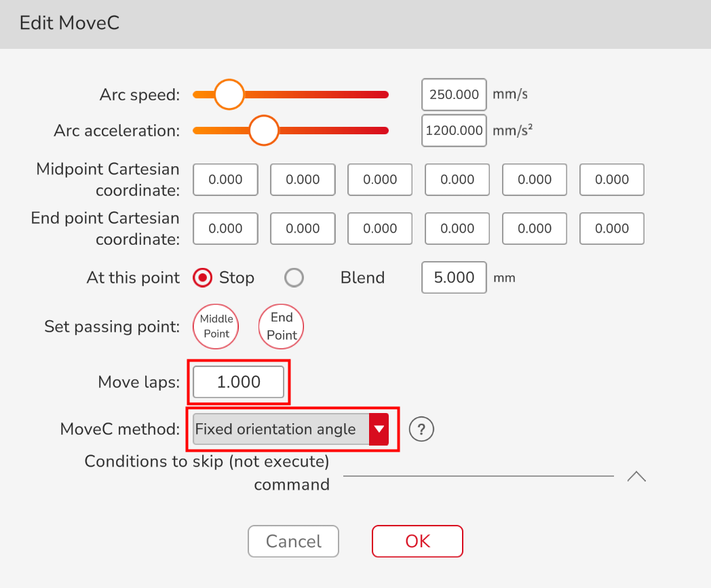Select the Stop radio button
Viewport: 711px width, 588px height.
pyautogui.click(x=202, y=277)
